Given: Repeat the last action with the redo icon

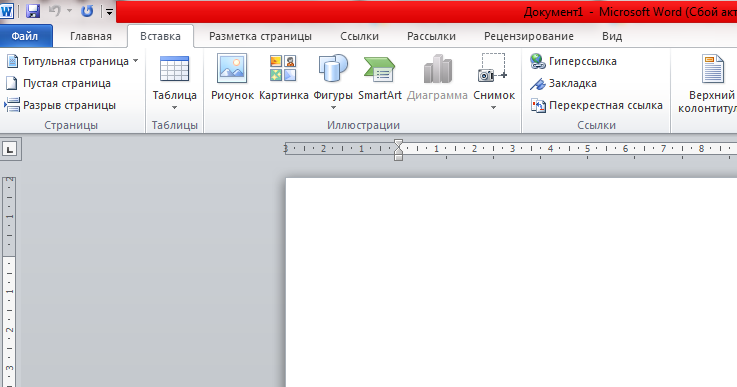Looking at the screenshot, I should click(x=87, y=11).
